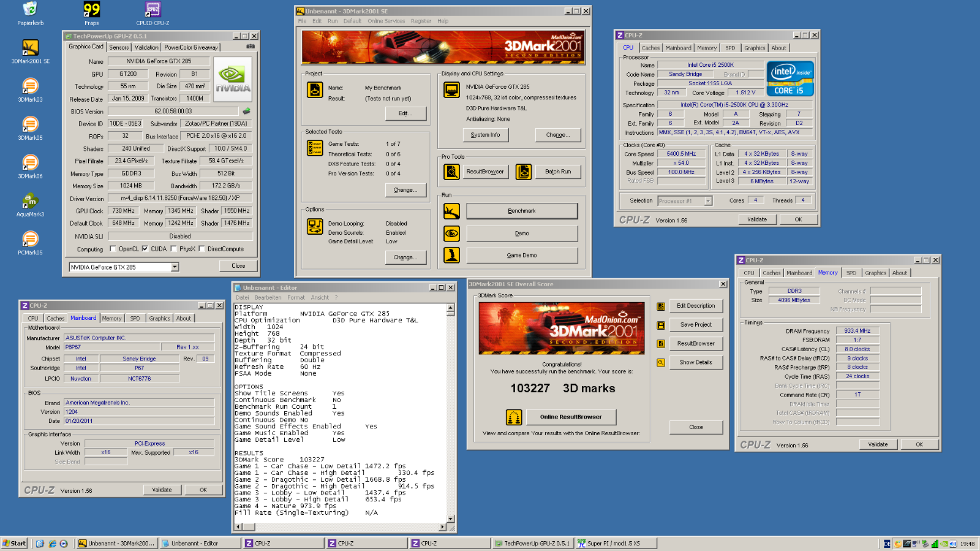980x551 pixels.
Task: Switch to Super PI taskbar button
Action: pos(616,544)
